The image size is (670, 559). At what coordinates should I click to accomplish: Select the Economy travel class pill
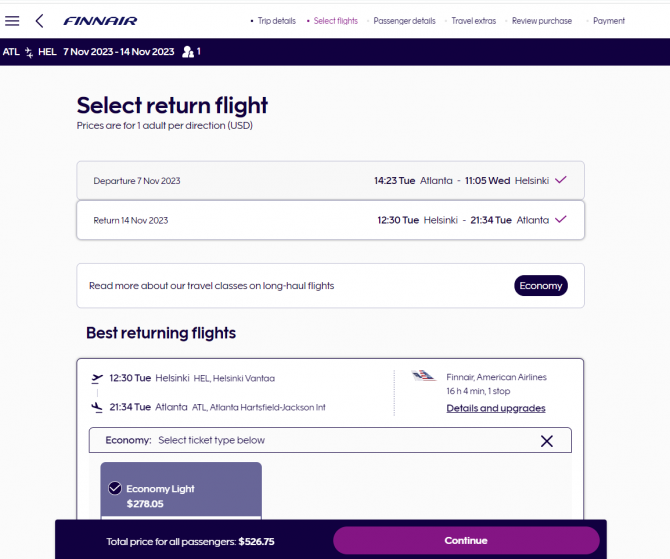pyautogui.click(x=541, y=285)
